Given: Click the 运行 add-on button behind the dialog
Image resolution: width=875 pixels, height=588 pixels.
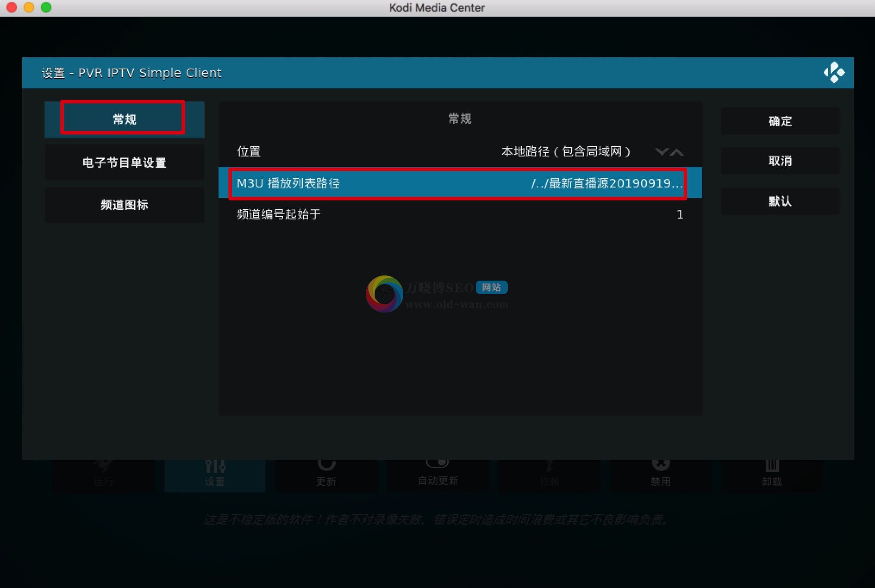Looking at the screenshot, I should 103,476.
